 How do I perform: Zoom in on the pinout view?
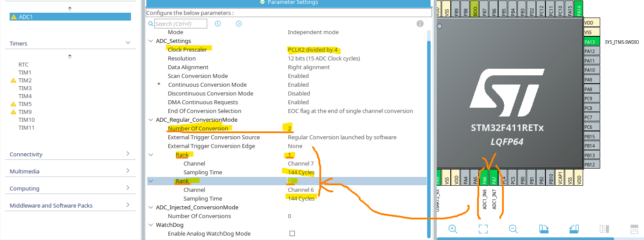453,229
